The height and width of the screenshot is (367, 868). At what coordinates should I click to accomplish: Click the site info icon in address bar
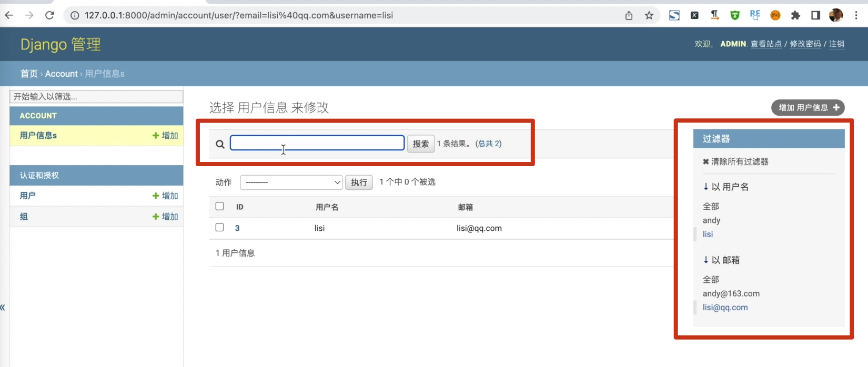pyautogui.click(x=75, y=15)
